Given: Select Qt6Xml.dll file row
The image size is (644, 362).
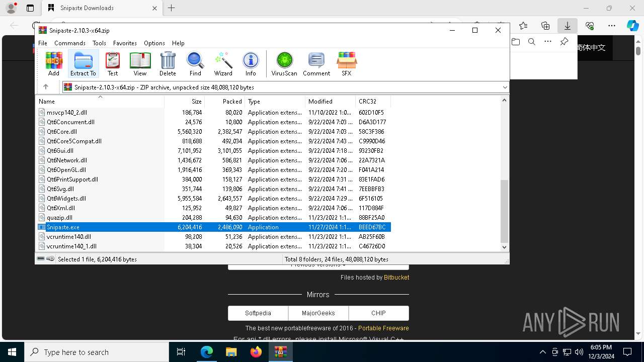Looking at the screenshot, I should point(213,208).
